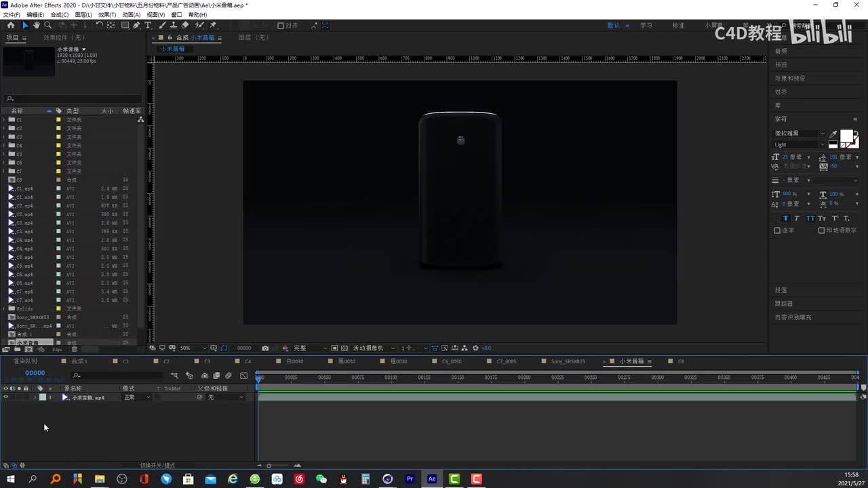Open the 效果(T) menu

pos(107,14)
